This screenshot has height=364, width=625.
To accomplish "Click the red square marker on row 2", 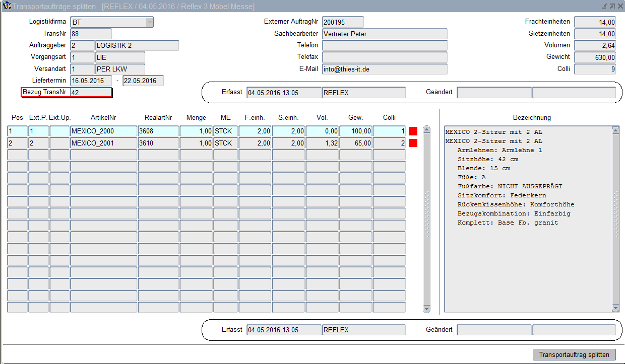I will 413,143.
